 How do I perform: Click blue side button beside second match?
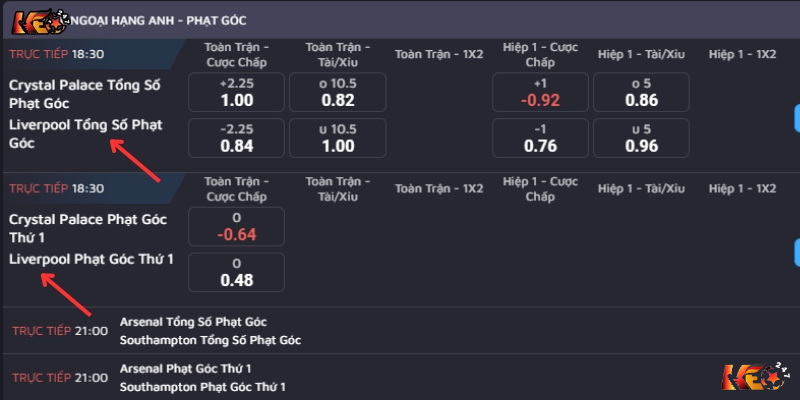(x=796, y=250)
